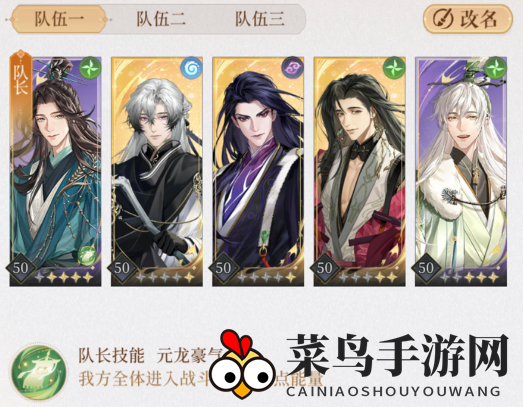
Task: Tap the brush icon in 改名 button
Action: tap(443, 19)
